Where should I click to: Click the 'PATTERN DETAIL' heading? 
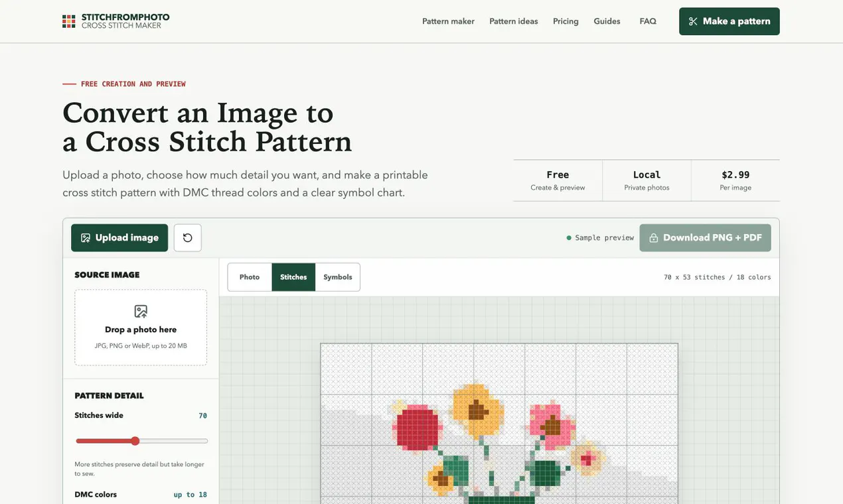pyautogui.click(x=109, y=396)
